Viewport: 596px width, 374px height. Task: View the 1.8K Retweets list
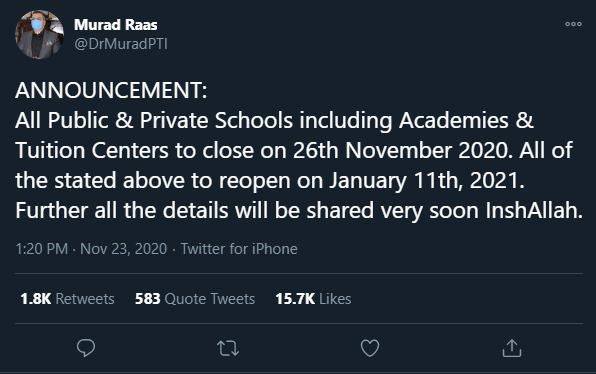click(67, 299)
